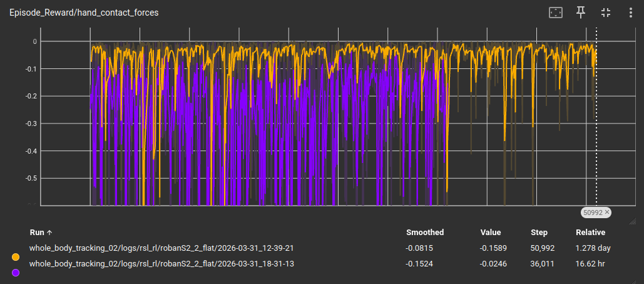Select the 2026-03-31_18-31-13 run row
The width and height of the screenshot is (644, 284).
click(x=161, y=264)
